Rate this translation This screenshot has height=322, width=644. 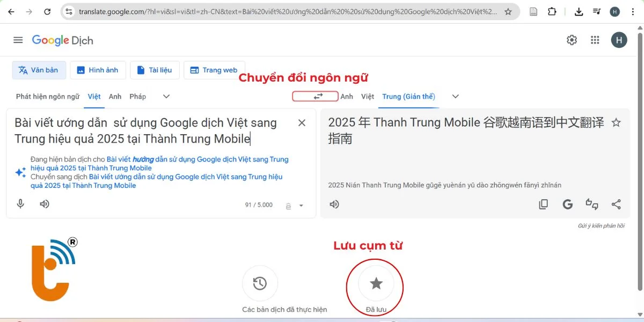(591, 205)
